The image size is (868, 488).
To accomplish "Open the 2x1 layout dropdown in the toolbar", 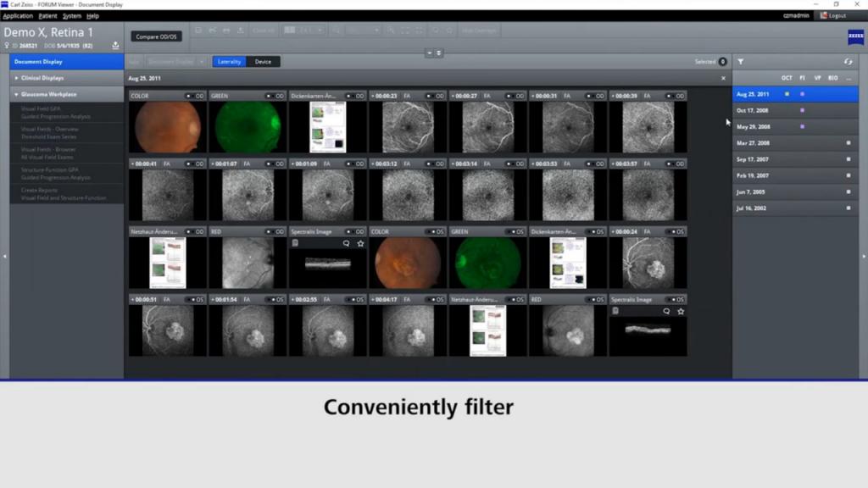I will click(320, 30).
